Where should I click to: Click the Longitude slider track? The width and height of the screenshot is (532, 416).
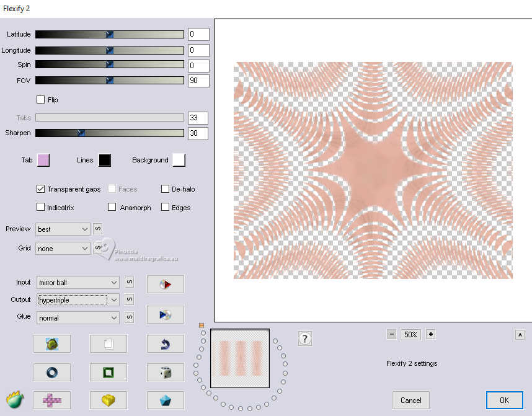pos(110,51)
